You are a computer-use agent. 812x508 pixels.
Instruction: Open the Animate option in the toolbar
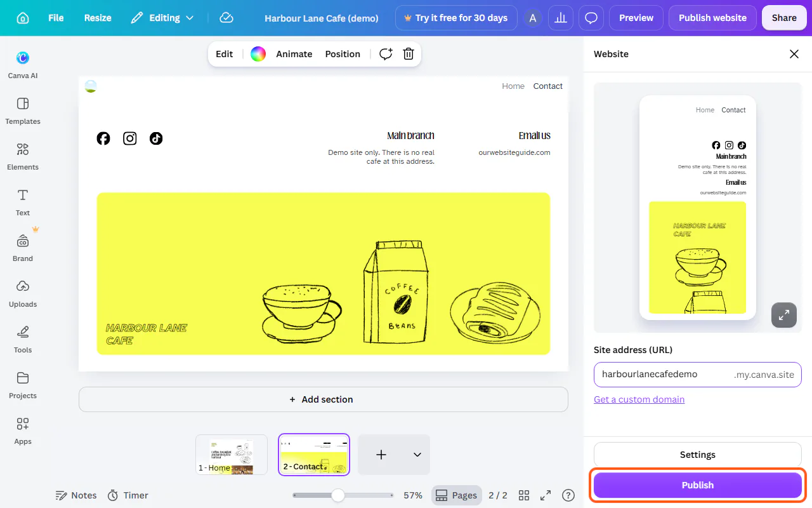point(294,54)
